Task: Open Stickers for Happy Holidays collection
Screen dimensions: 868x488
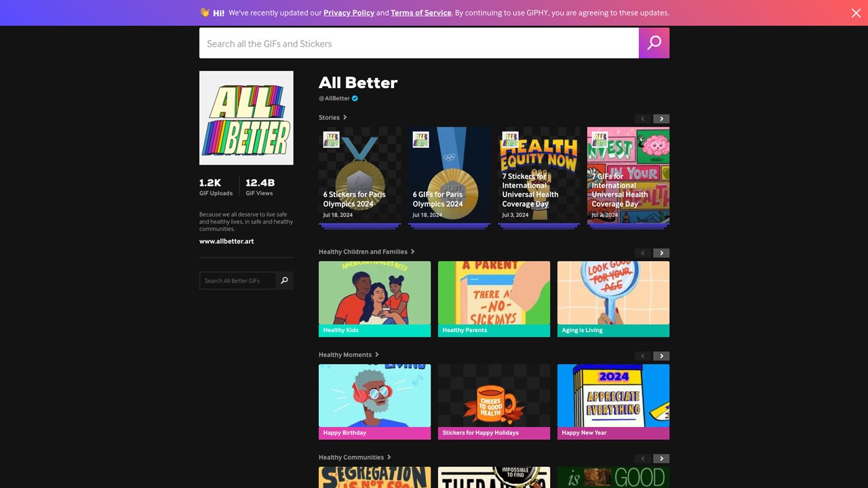Action: [x=494, y=402]
